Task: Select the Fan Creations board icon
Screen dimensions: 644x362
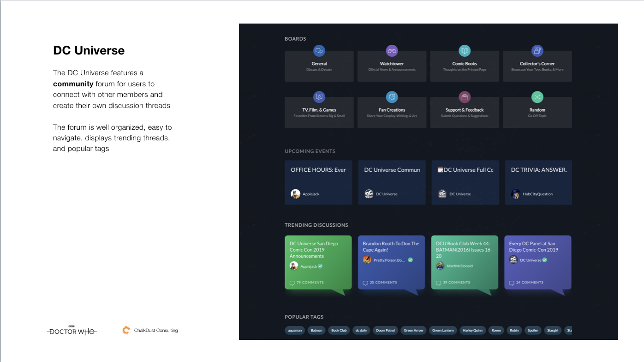Action: (392, 97)
